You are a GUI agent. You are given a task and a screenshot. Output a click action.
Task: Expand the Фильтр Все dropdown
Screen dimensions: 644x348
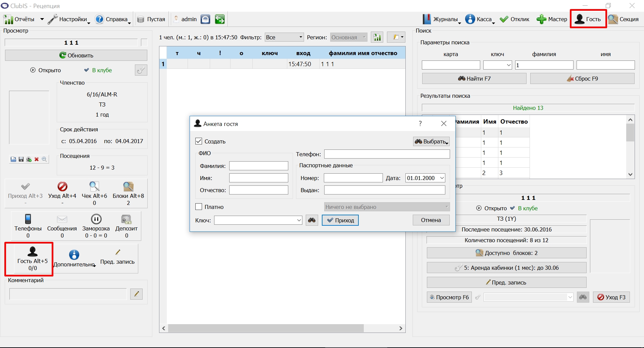[x=284, y=37]
